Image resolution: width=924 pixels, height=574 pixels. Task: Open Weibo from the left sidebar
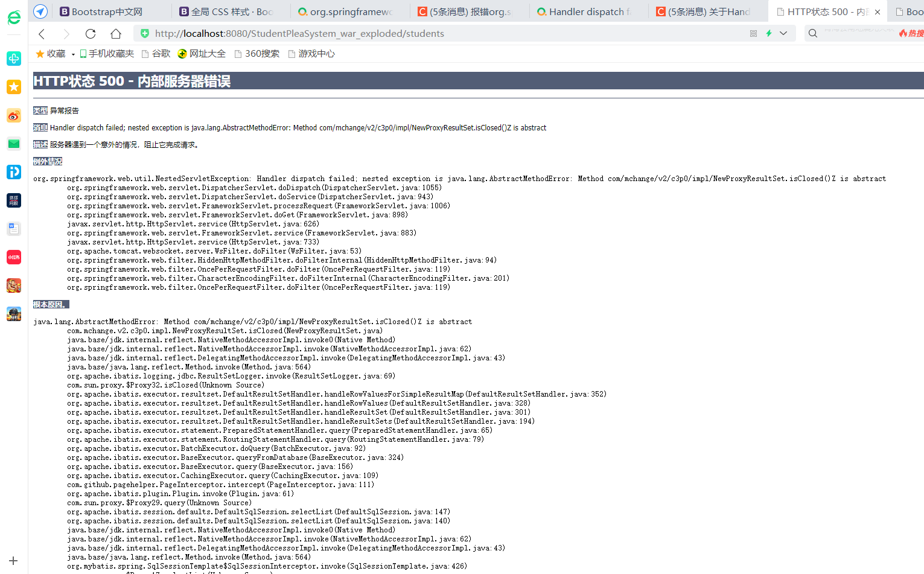[13, 115]
